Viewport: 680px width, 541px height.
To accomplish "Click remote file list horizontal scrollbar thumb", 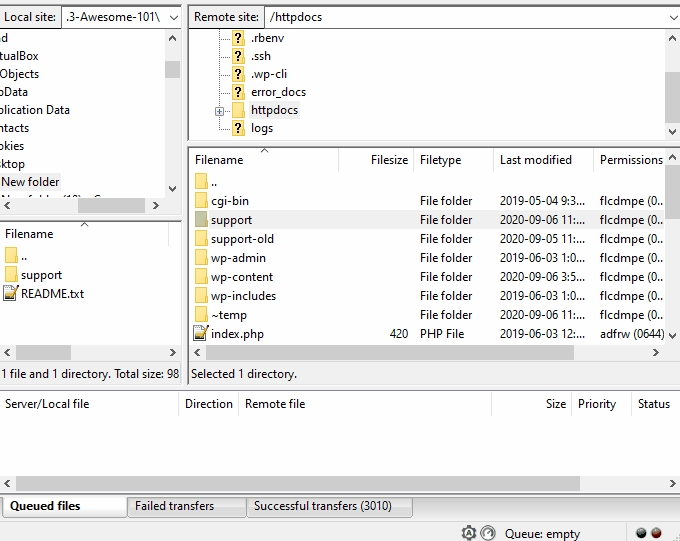I will click(390, 353).
